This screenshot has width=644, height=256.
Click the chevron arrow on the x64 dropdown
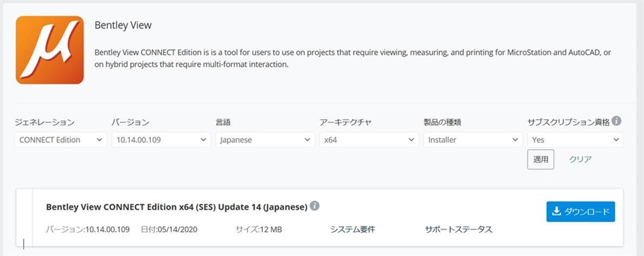[x=411, y=140]
